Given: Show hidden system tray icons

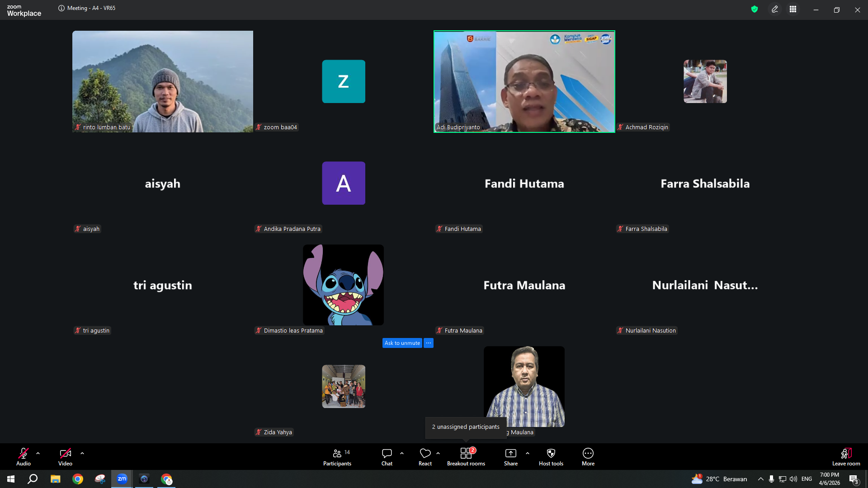Looking at the screenshot, I should (761, 479).
